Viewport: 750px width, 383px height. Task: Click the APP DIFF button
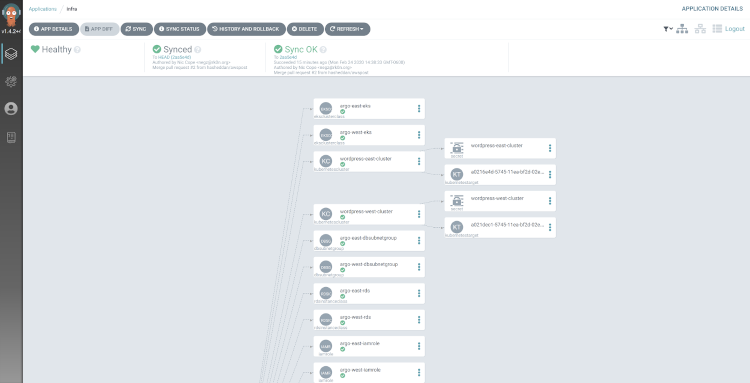click(99, 29)
